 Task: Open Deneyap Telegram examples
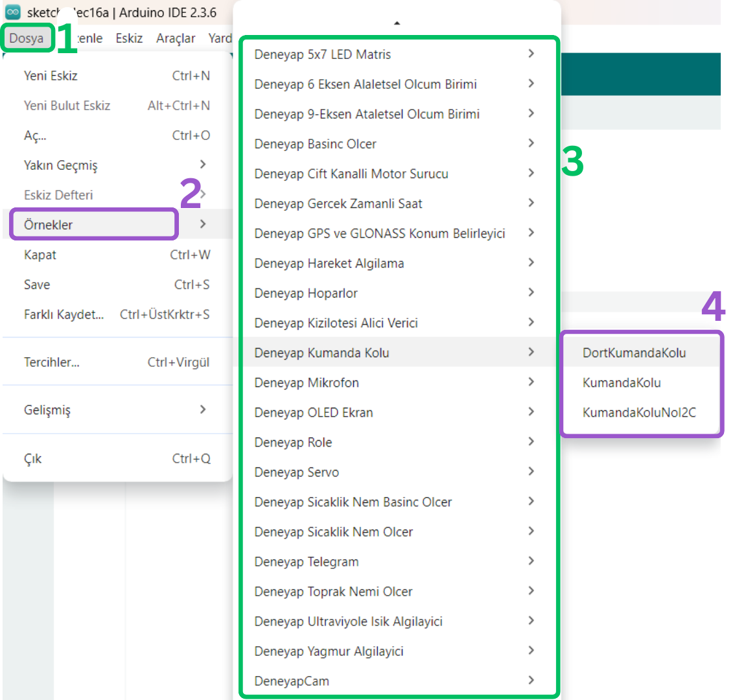399,562
